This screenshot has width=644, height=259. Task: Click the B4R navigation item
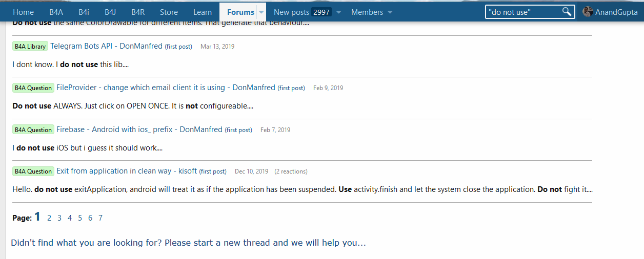pos(137,12)
